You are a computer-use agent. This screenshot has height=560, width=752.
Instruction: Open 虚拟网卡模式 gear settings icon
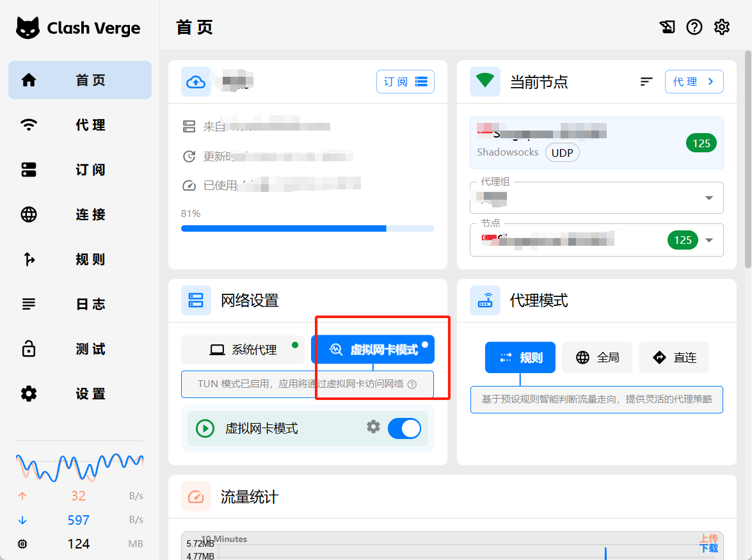(374, 427)
